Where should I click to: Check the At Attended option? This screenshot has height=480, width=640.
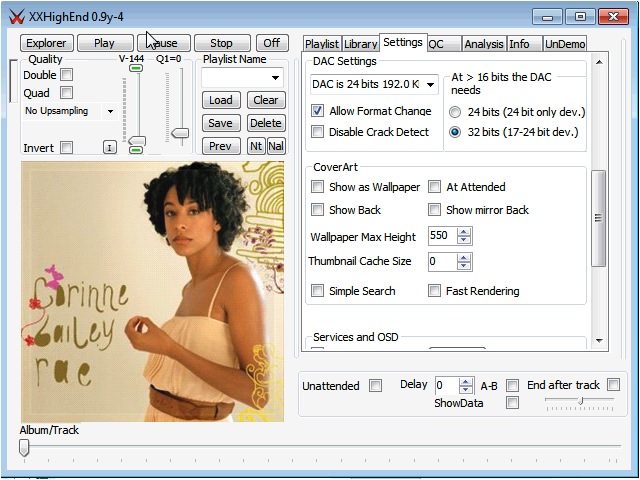coord(434,187)
